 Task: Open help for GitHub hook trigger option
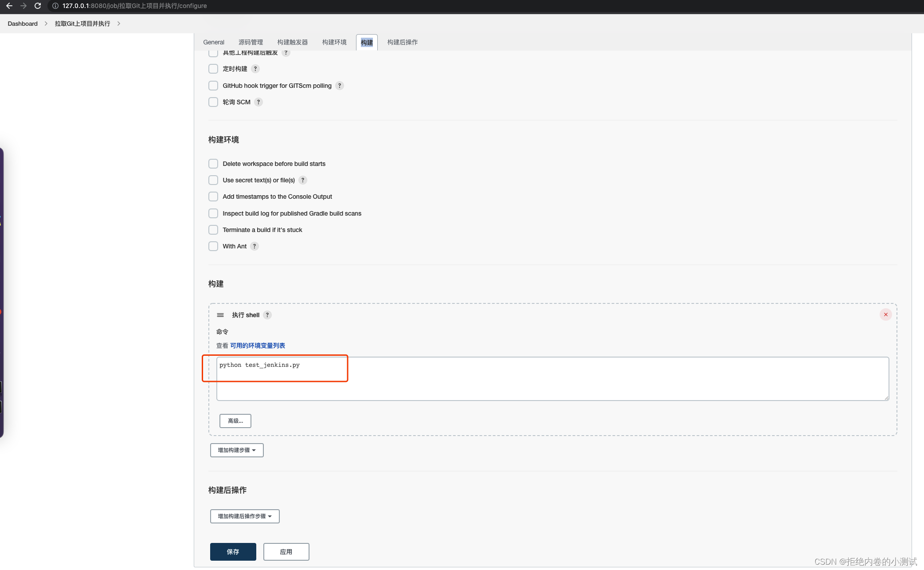point(340,86)
